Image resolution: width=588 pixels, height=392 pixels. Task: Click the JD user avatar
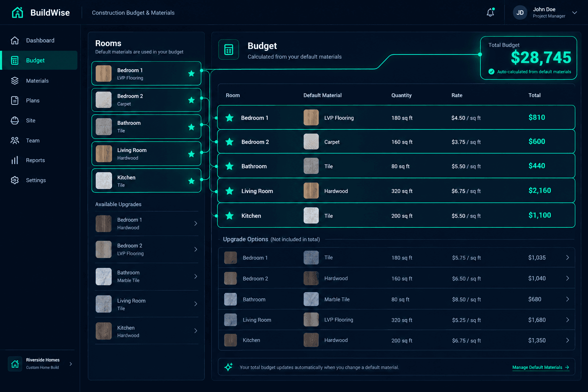(520, 13)
